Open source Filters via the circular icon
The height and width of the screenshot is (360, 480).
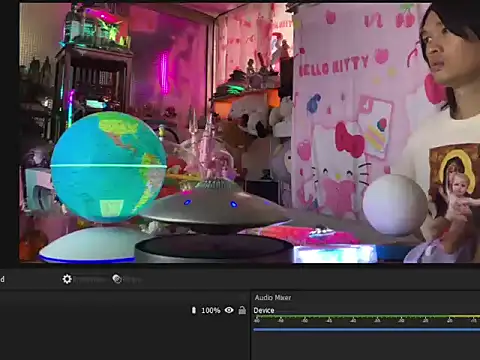coord(117,279)
